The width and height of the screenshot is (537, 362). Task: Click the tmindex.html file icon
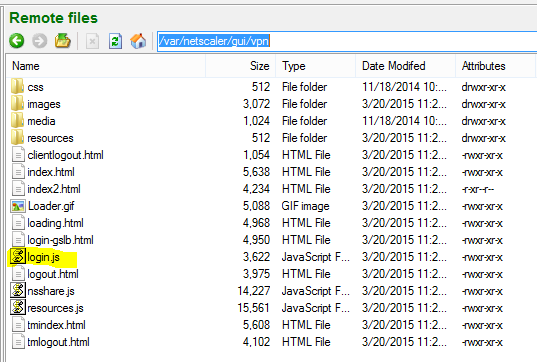(x=18, y=325)
